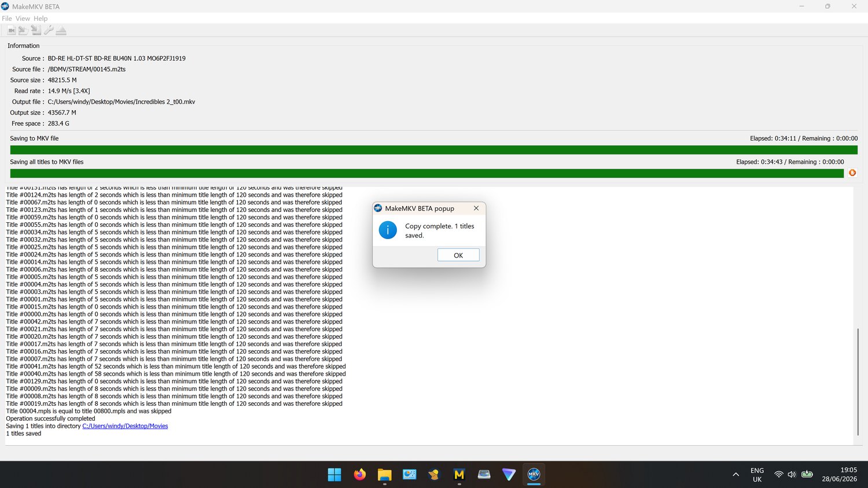Open the File menu
Viewport: 868px width, 488px height.
7,19
